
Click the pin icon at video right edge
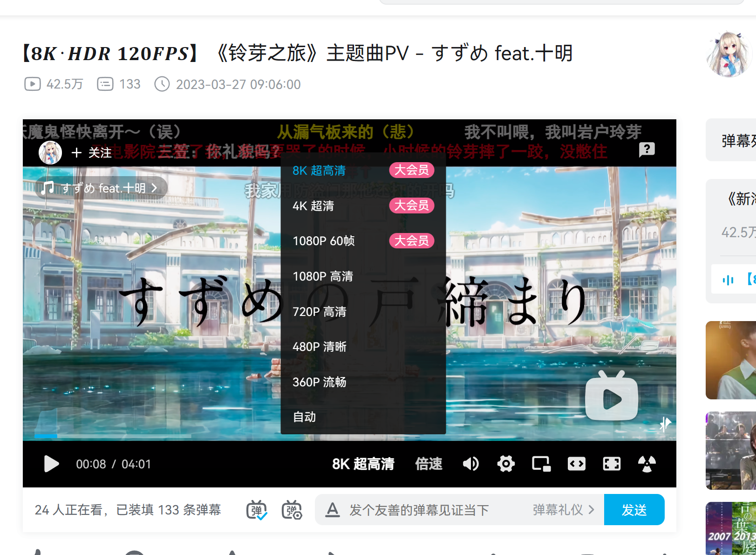pyautogui.click(x=665, y=424)
